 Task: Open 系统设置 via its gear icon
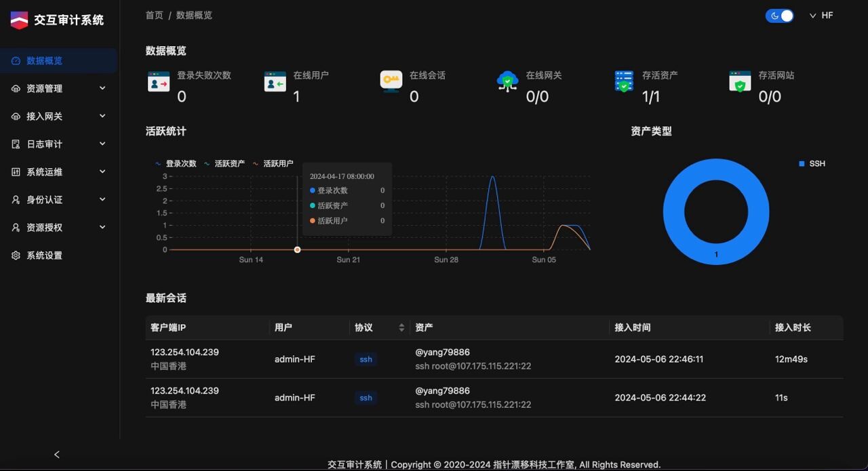16,255
